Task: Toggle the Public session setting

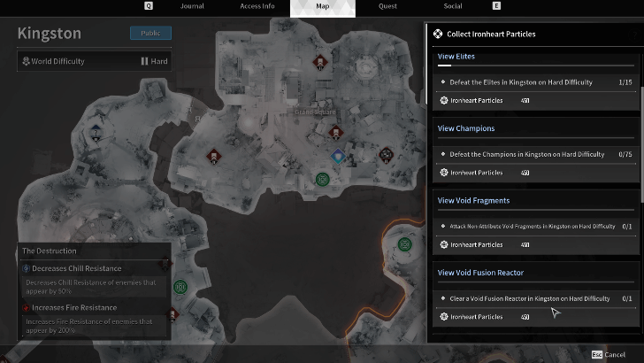Action: (x=150, y=34)
